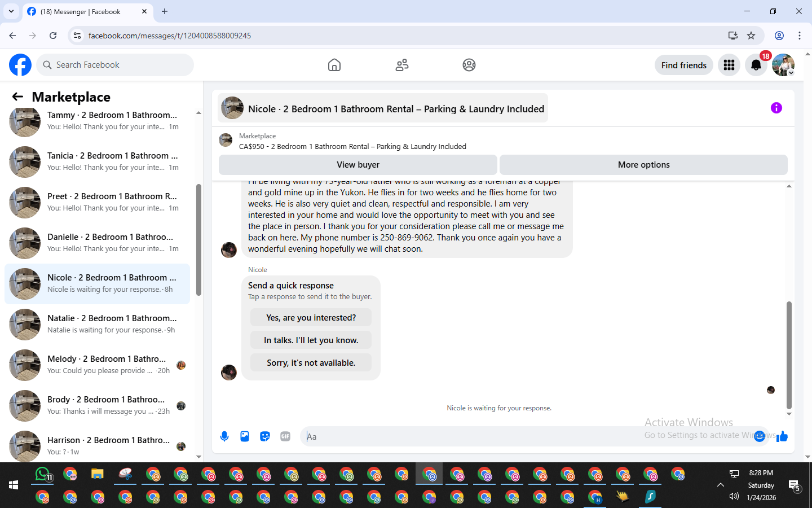The width and height of the screenshot is (812, 508).
Task: Go to the Home feed icon
Action: (x=334, y=65)
